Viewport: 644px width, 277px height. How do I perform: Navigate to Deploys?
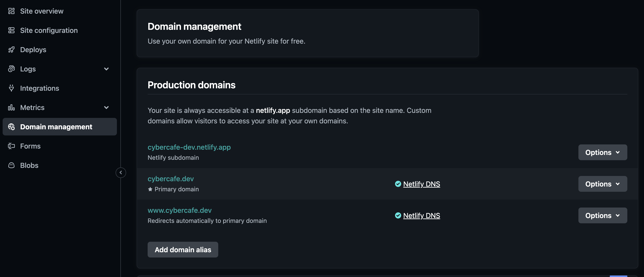tap(59, 50)
